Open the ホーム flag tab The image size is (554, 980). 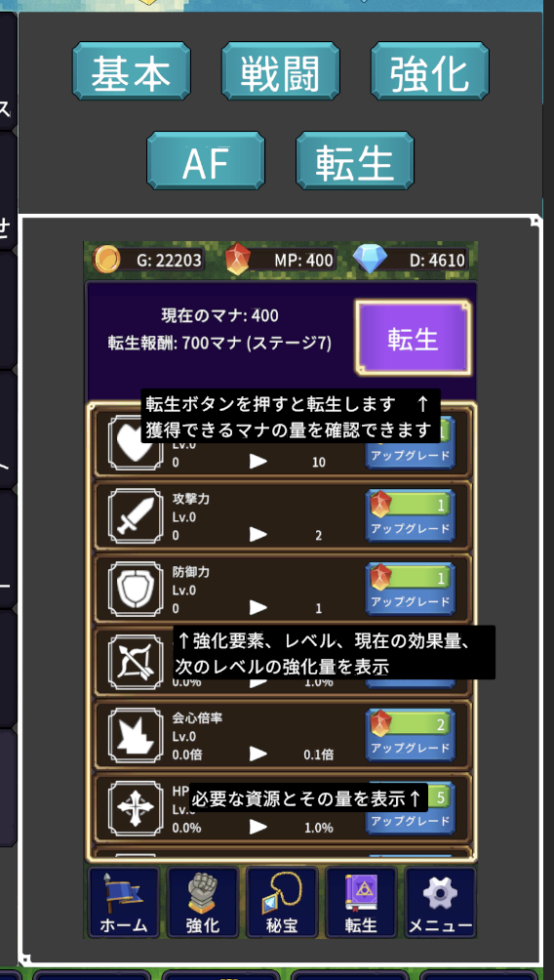click(124, 902)
